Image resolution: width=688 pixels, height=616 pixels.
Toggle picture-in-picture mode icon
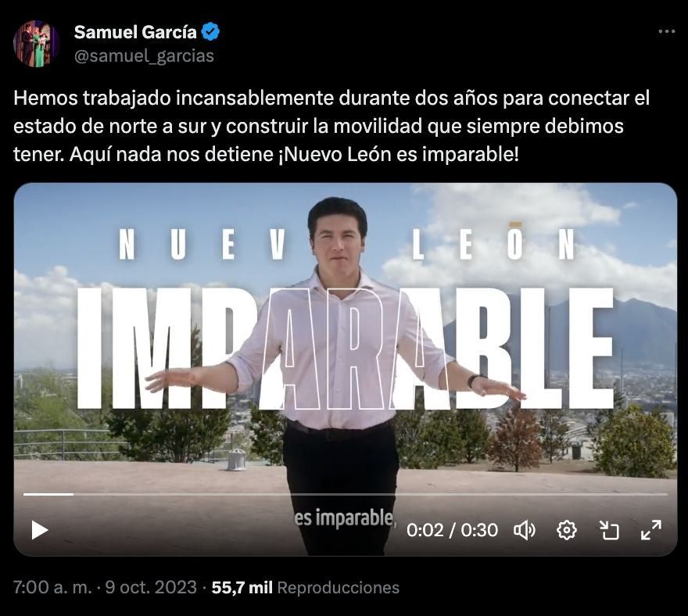[609, 531]
